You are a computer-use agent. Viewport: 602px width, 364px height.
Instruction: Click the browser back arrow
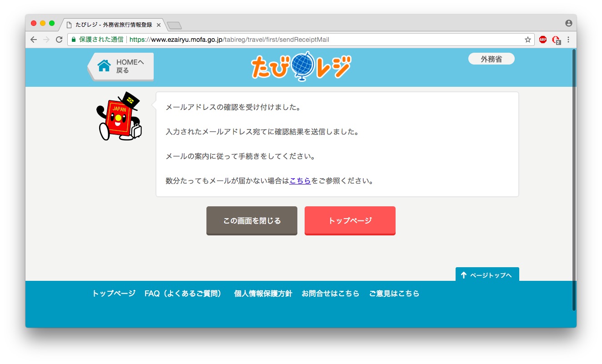(34, 40)
